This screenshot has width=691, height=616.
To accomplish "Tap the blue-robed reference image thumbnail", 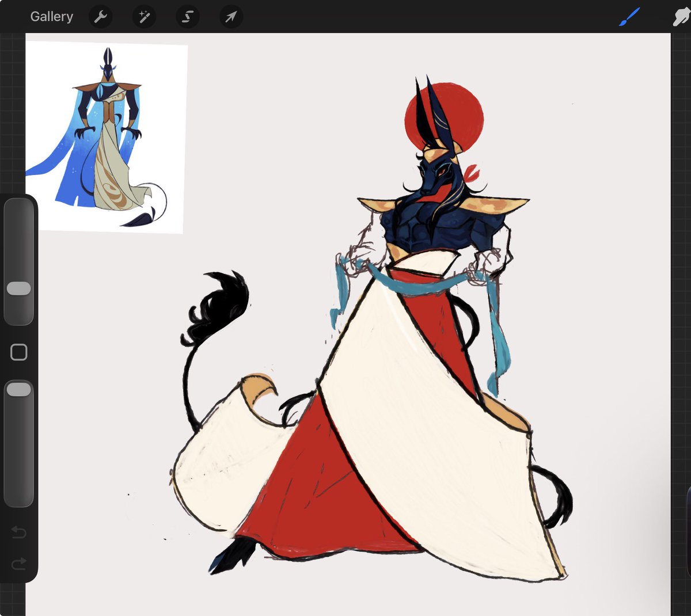I will (x=107, y=137).
